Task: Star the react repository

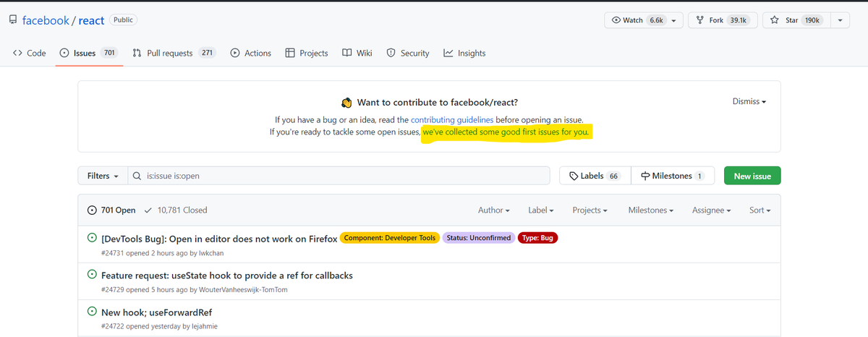Action: [795, 20]
